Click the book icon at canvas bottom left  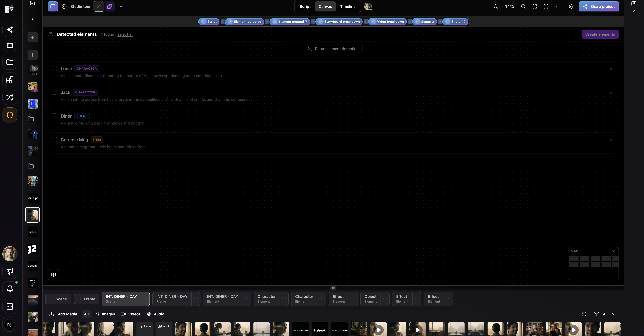tap(53, 275)
